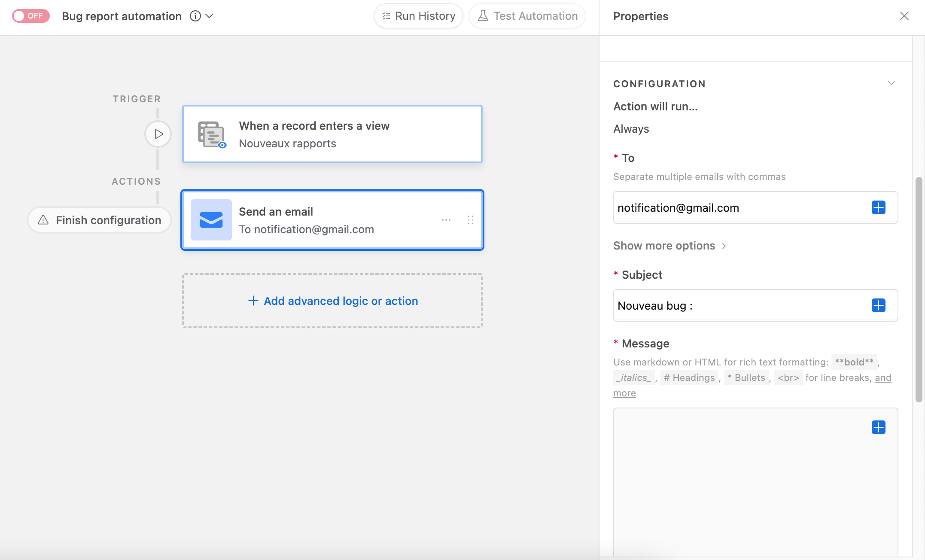Select the record enters view trigger icon

pos(211,134)
